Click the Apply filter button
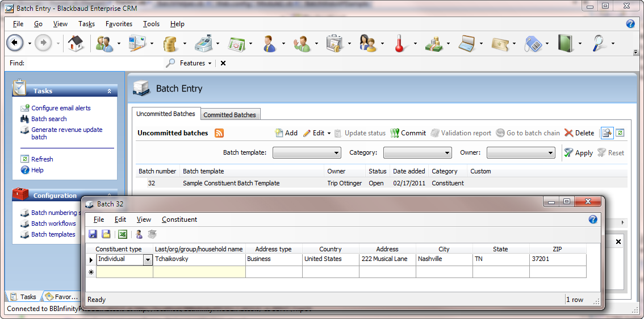 point(578,153)
